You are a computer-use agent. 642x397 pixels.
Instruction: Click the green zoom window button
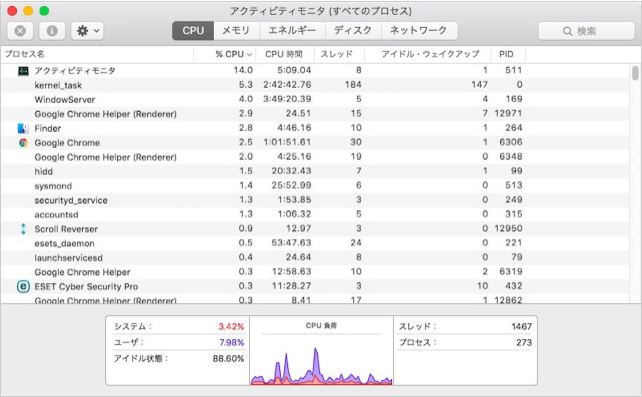[x=44, y=11]
